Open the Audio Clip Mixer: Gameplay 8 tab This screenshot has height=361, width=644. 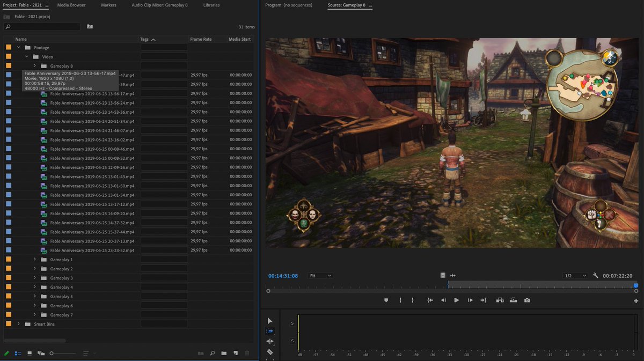(160, 5)
